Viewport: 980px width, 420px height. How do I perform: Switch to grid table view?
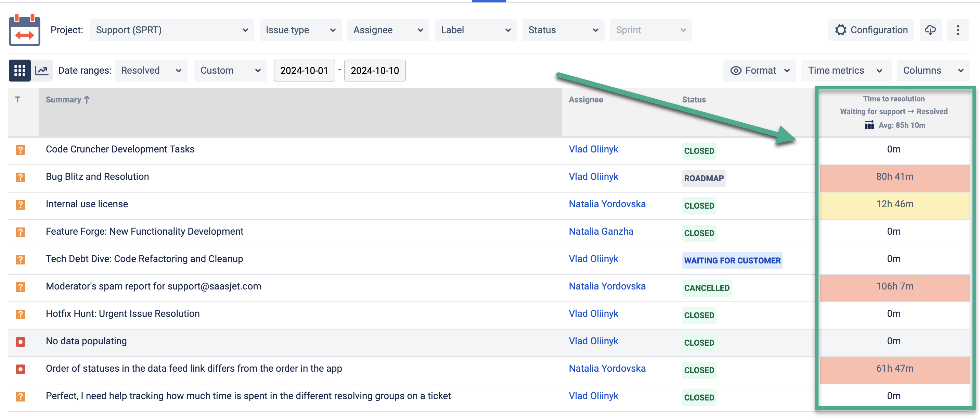(20, 71)
